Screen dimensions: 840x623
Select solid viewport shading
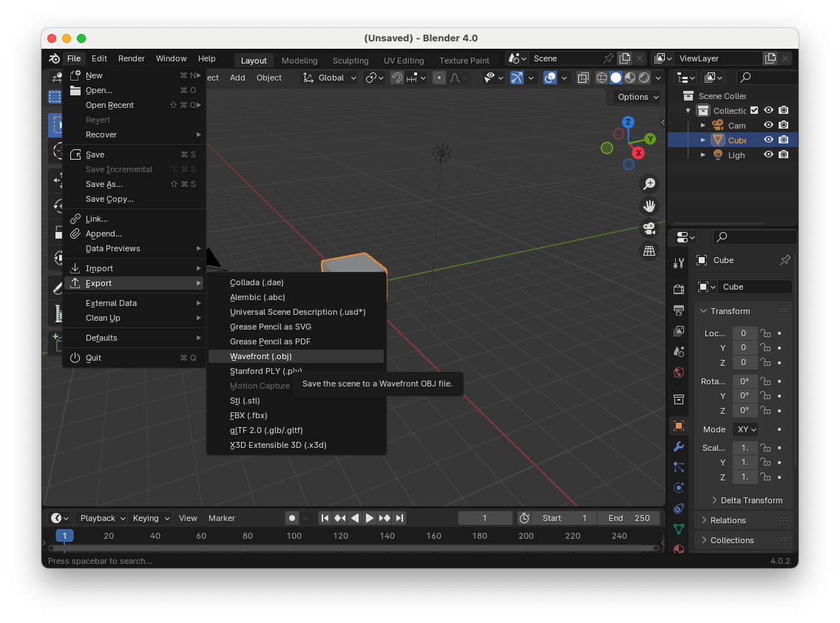(x=616, y=78)
